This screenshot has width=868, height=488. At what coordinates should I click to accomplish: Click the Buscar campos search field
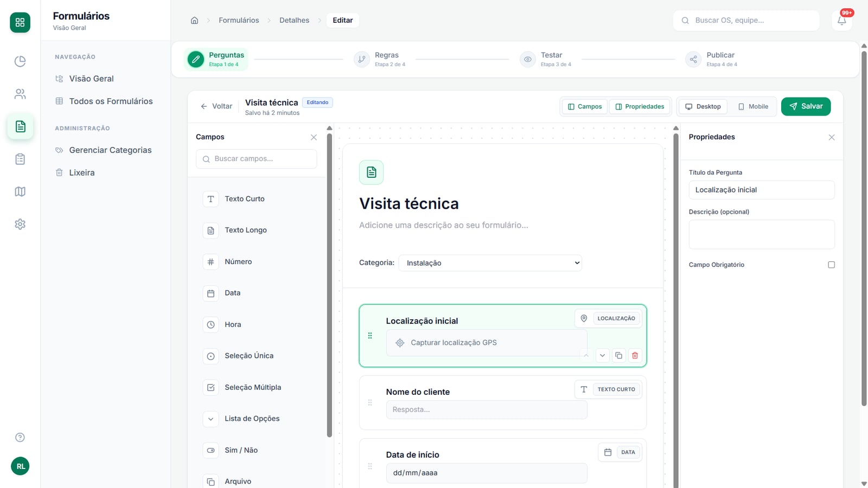tap(257, 159)
